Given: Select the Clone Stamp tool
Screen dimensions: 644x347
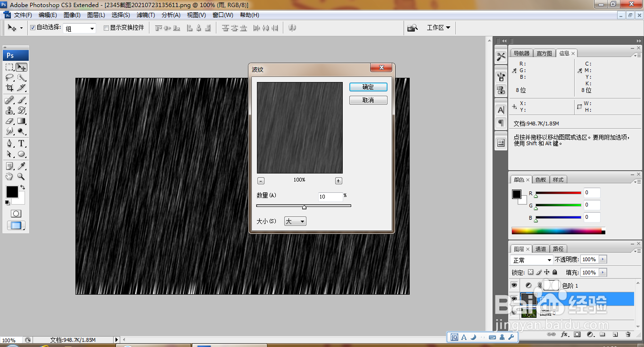Looking at the screenshot, I should pos(9,110).
